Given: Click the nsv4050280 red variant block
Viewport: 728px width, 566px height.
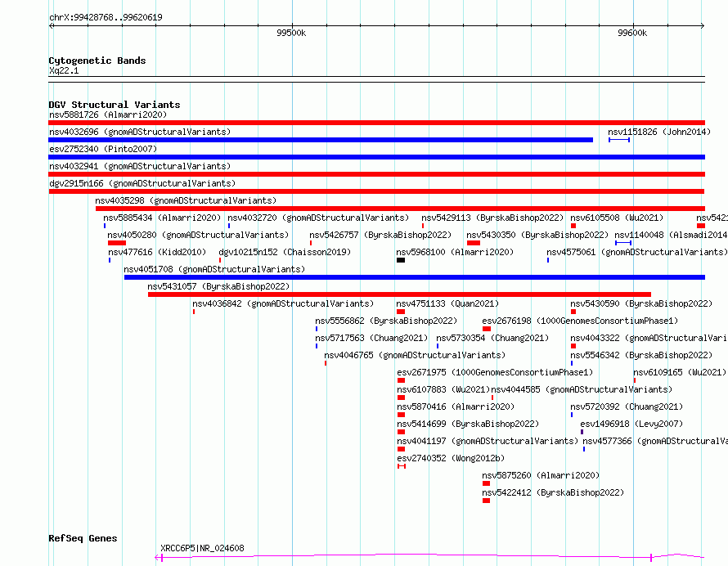Looking at the screenshot, I should pos(117,243).
